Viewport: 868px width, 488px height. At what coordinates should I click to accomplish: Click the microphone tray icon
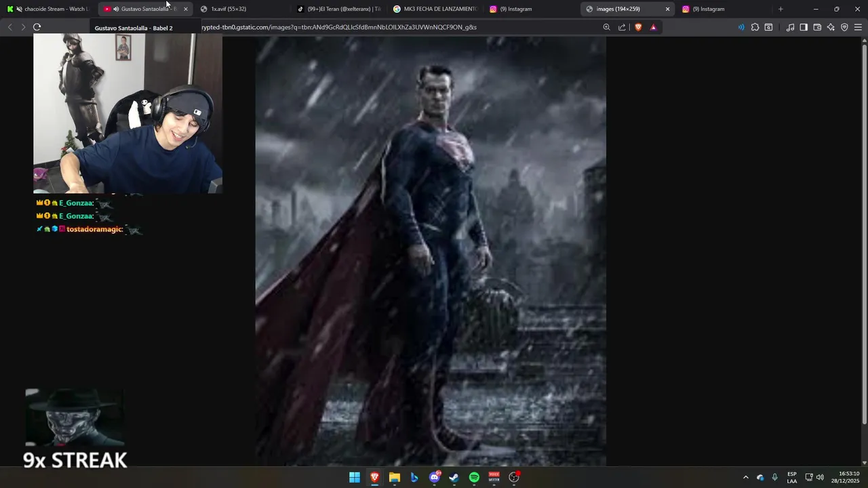coord(774,477)
